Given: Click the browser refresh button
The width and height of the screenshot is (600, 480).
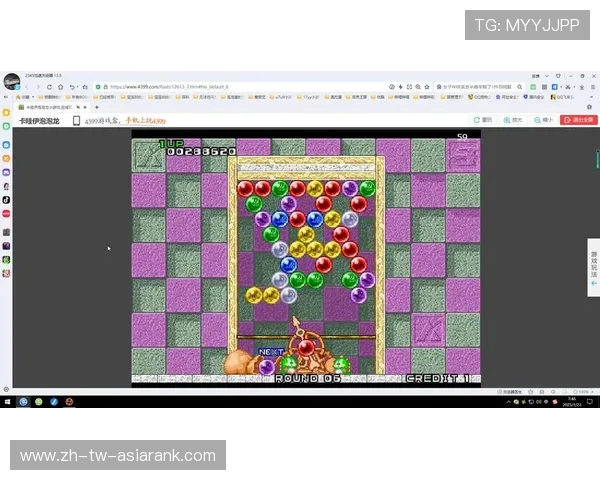Looking at the screenshot, I should click(x=61, y=86).
